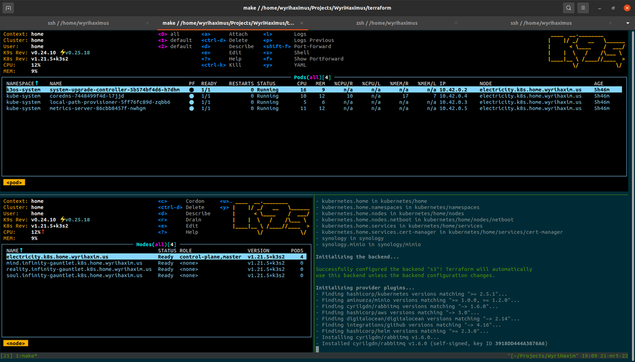This screenshot has width=635, height=362.
Task: Click the 'Finding hashicorp/helm versions' line
Action: [x=402, y=331]
